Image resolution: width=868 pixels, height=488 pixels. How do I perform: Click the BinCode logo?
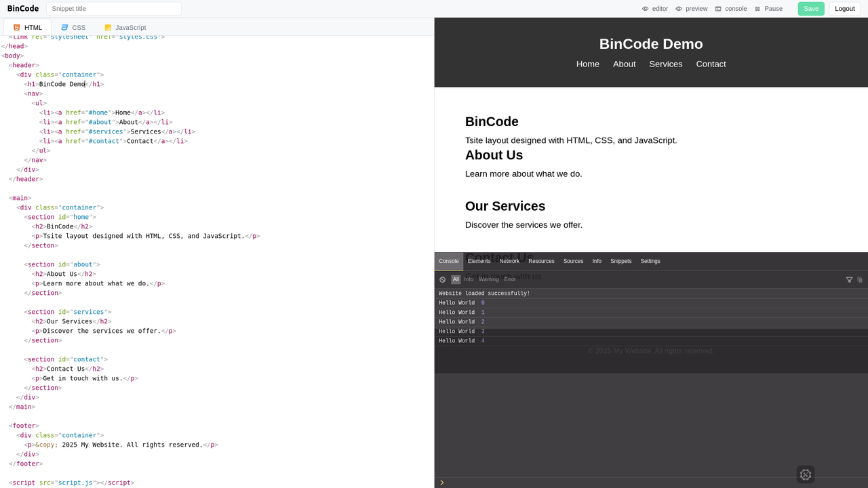click(23, 9)
